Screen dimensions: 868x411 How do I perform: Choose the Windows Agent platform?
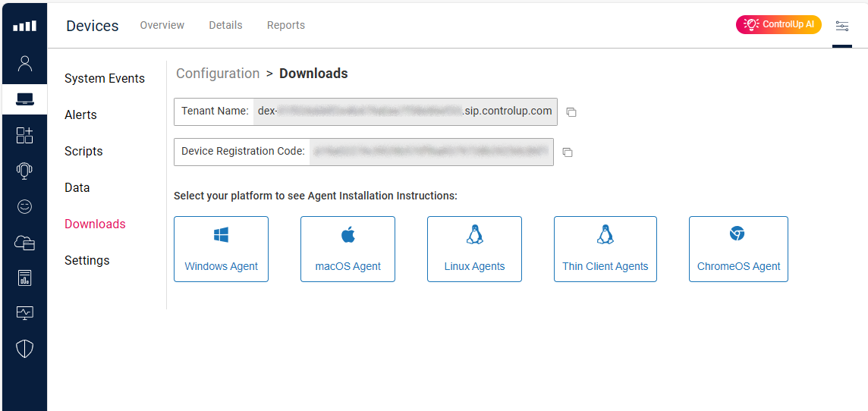[x=221, y=249]
